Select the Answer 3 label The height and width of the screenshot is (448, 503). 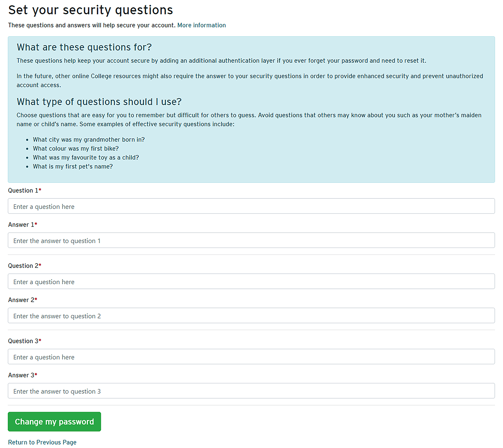click(21, 375)
